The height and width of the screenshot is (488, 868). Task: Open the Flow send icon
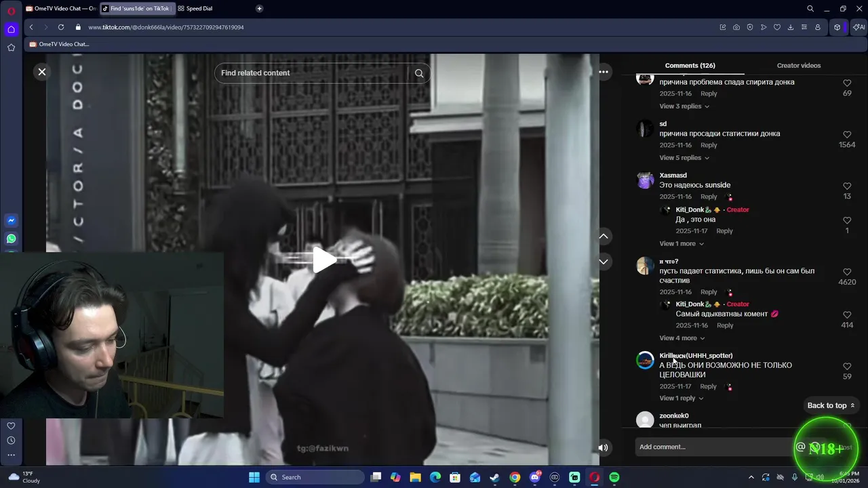tap(764, 27)
